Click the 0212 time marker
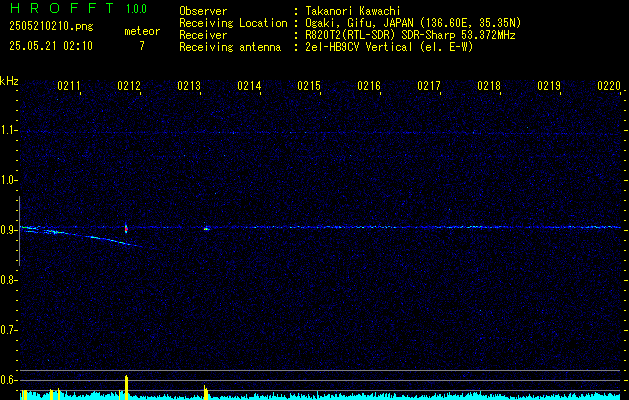Viewport: 629px width, 400px height. coord(129,85)
